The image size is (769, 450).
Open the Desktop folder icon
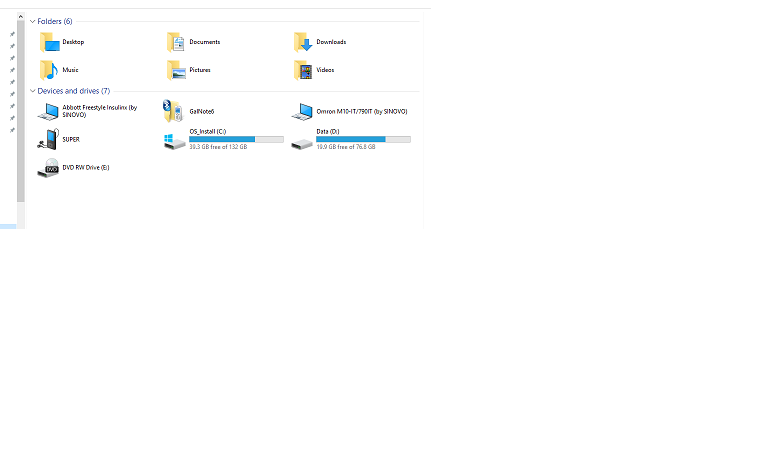(48, 42)
